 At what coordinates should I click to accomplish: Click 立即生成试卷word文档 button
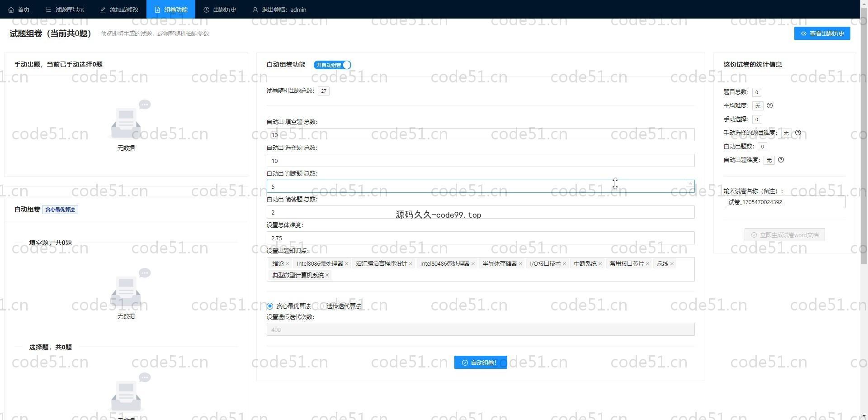click(x=784, y=235)
